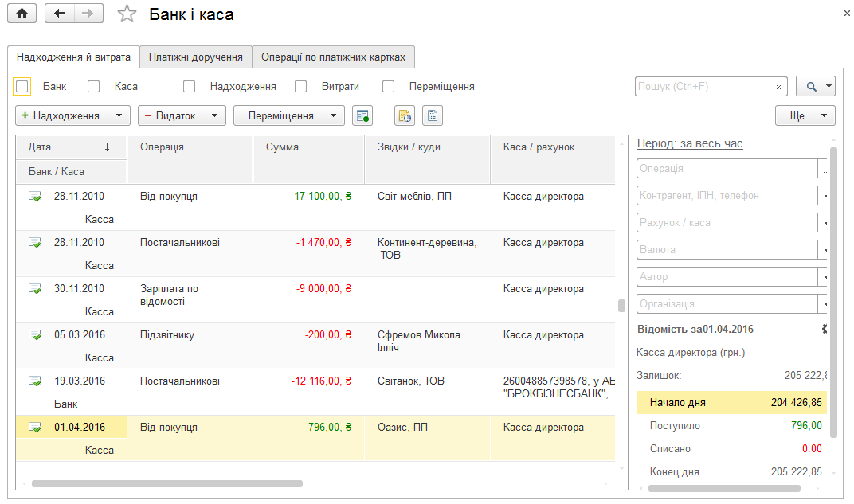The height and width of the screenshot is (504, 854).
Task: Click the Період: за весь час link
Action: (x=690, y=143)
